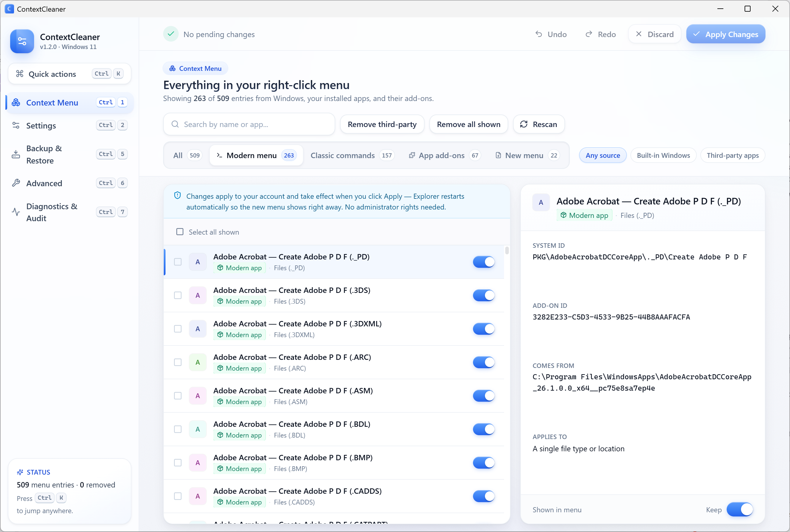Image resolution: width=790 pixels, height=532 pixels.
Task: Click the Rescan refresh icon
Action: pyautogui.click(x=524, y=124)
